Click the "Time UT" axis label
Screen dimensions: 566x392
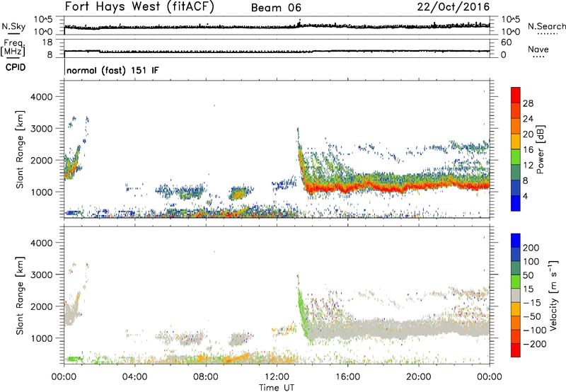click(x=277, y=388)
